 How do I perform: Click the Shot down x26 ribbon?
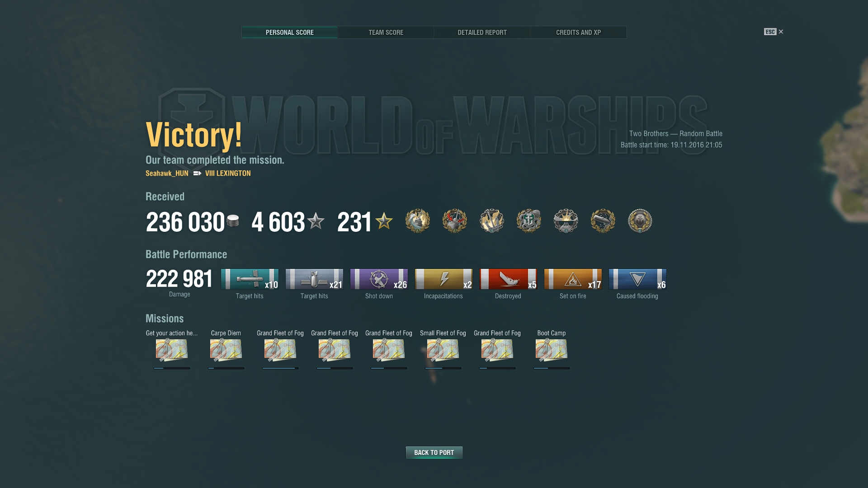tap(379, 279)
